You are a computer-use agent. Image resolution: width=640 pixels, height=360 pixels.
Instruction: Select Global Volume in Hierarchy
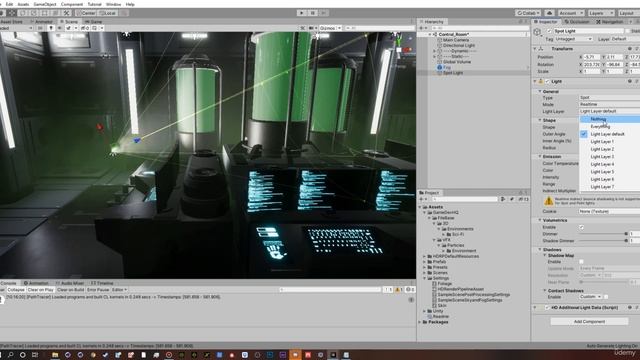click(x=457, y=62)
